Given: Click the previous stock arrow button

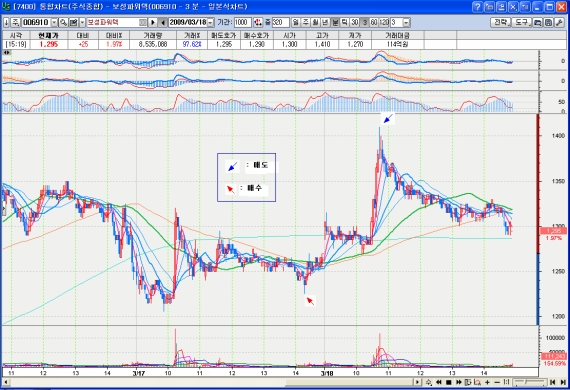Looking at the screenshot, I should [x=163, y=23].
